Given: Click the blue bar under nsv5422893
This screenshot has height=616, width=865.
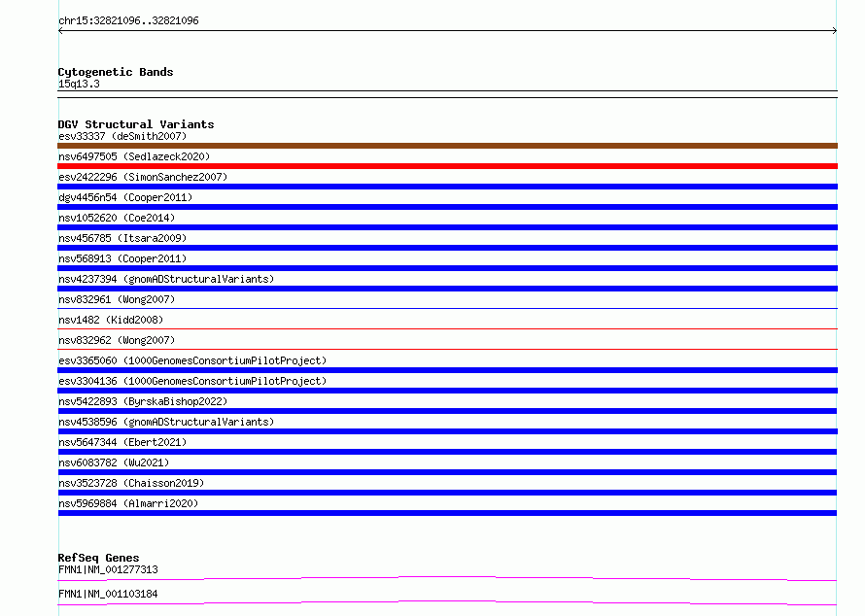Looking at the screenshot, I should 447,411.
